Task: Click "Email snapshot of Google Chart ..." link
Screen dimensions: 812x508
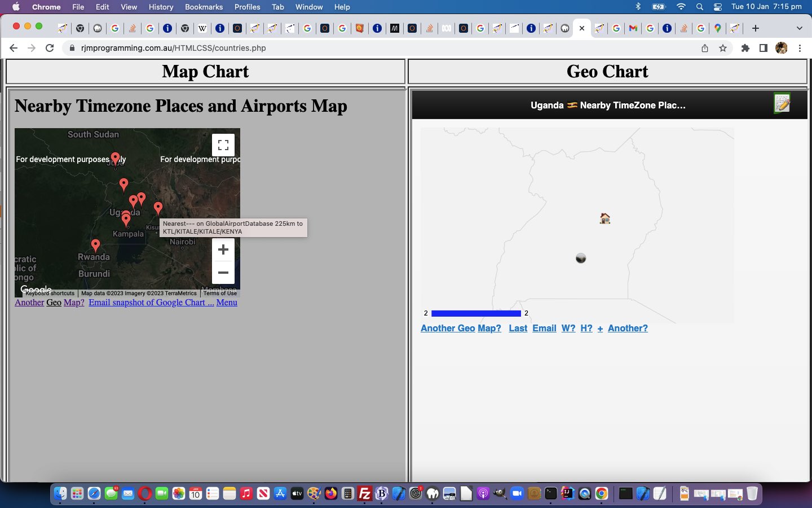Action: pyautogui.click(x=151, y=303)
